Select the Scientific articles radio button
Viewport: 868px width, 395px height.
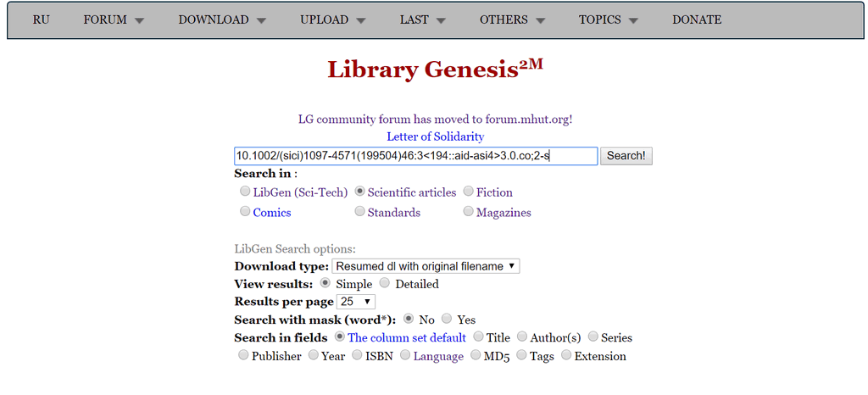point(359,192)
